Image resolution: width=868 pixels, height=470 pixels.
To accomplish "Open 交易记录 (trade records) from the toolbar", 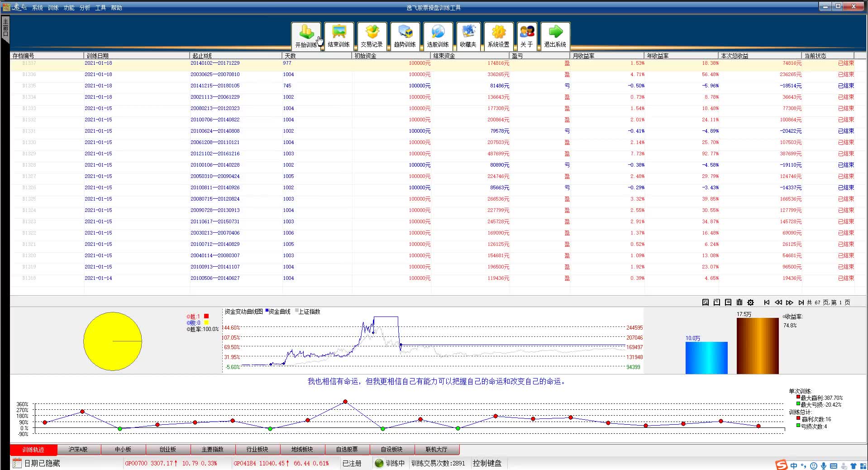I will 372,36.
